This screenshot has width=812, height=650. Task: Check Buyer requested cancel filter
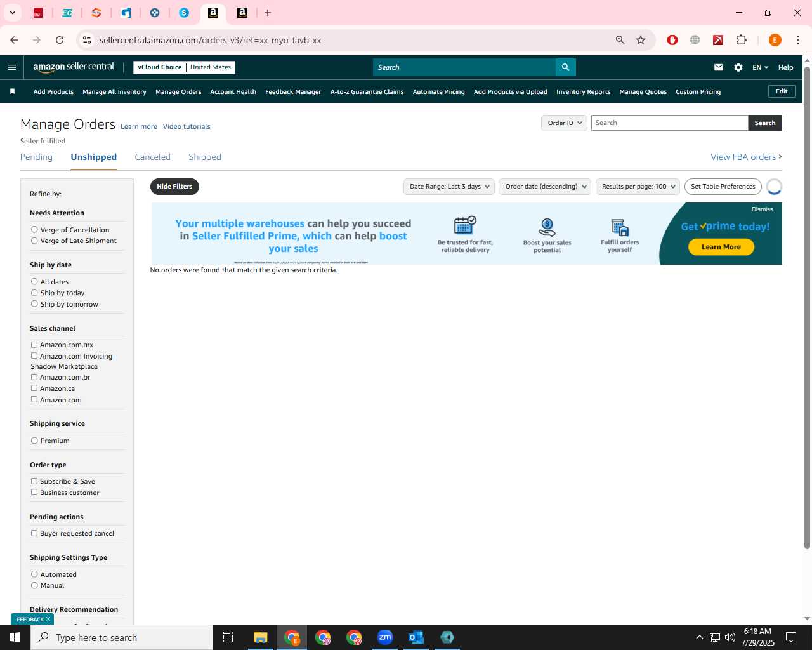click(34, 533)
